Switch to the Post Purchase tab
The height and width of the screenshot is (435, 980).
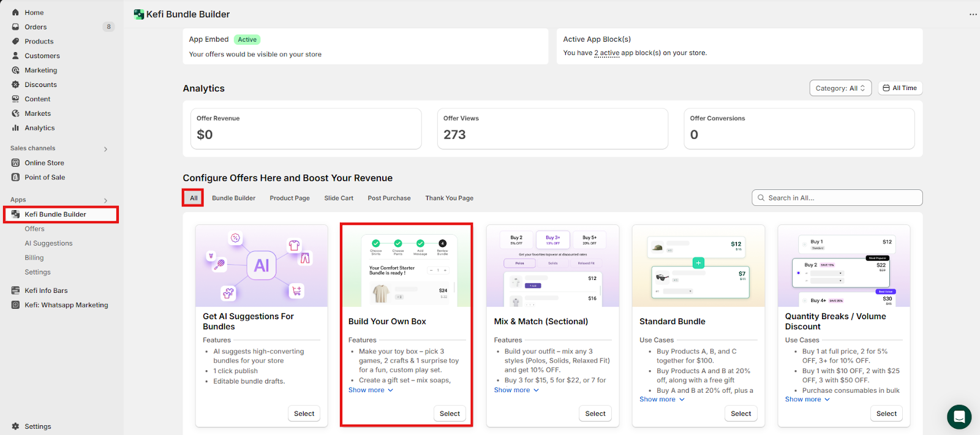(x=389, y=198)
